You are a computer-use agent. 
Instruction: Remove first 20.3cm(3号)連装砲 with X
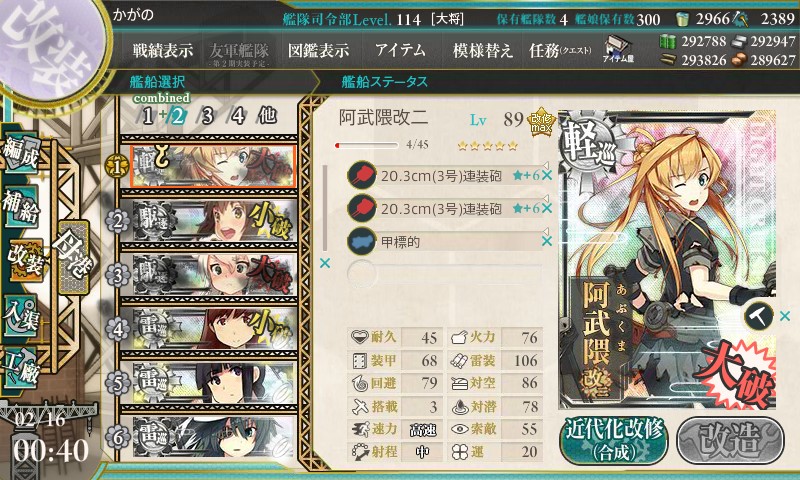click(x=547, y=176)
